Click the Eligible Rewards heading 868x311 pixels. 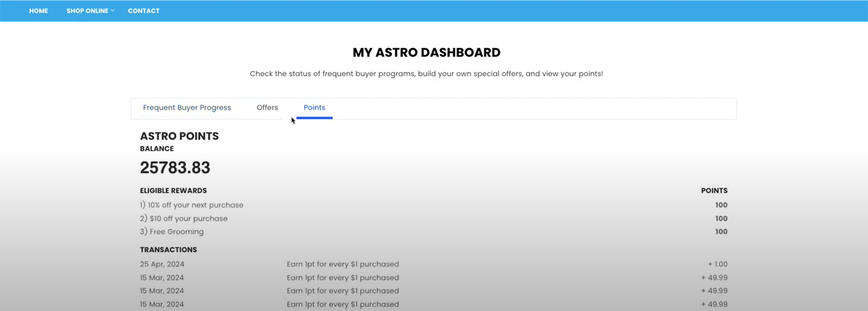click(173, 190)
